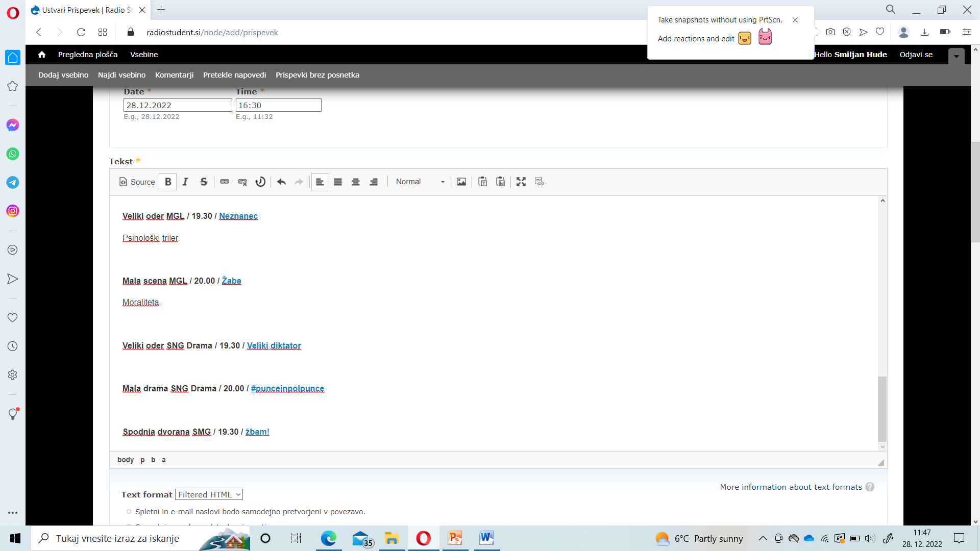Click the Veliki diktator link
The height and width of the screenshot is (551, 980).
pyautogui.click(x=274, y=346)
